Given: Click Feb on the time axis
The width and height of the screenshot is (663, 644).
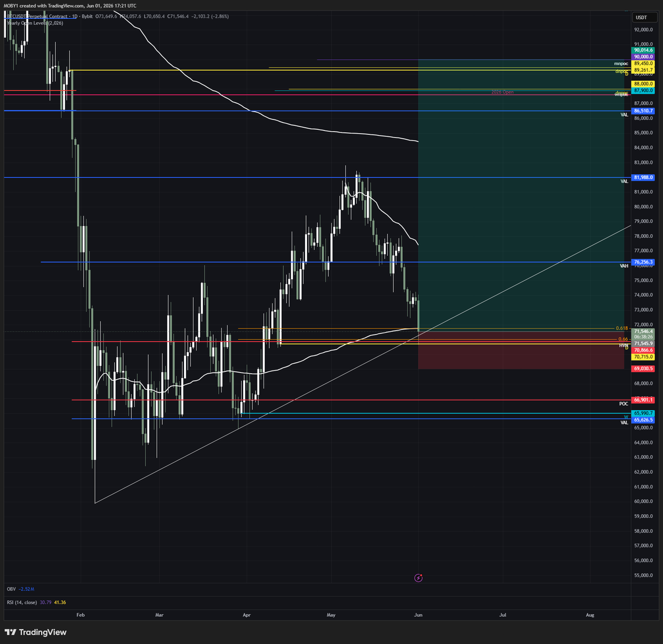Looking at the screenshot, I should (x=81, y=615).
